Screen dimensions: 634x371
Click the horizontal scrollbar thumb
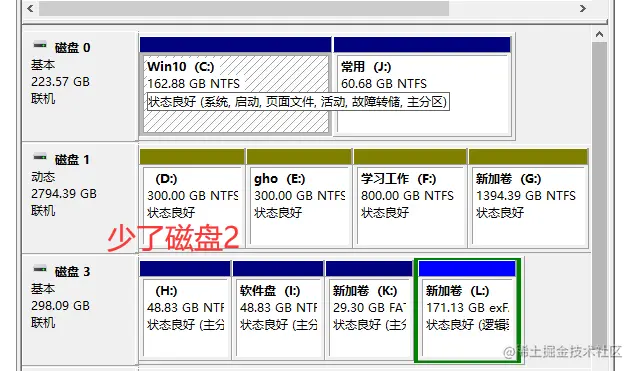tap(244, 8)
